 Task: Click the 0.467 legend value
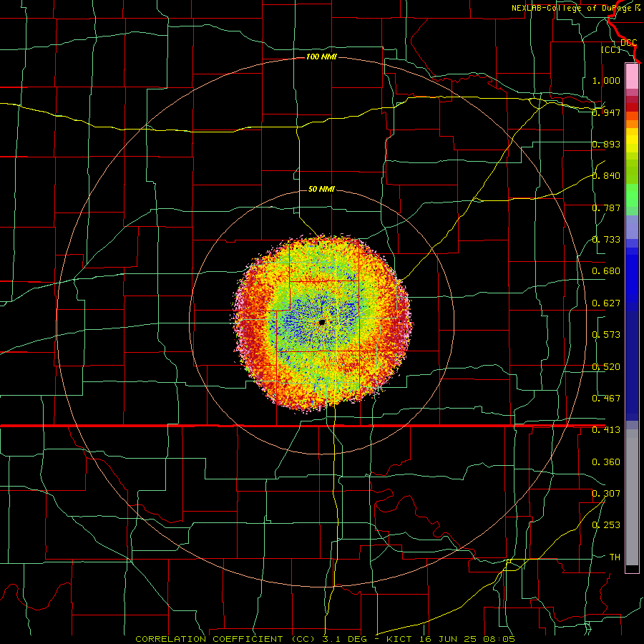point(606,399)
